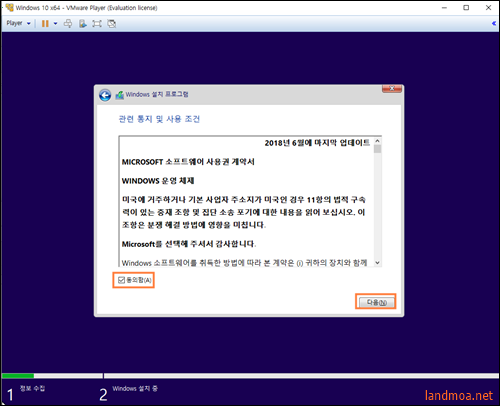Image resolution: width=500 pixels, height=406 pixels.
Task: Click VMware Player title bar app icon
Action: 9,7
